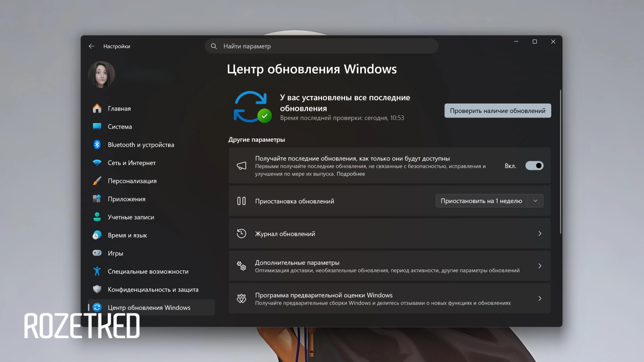Screen dimensions: 644x362
Task: Open Дополнительные параметры chevron
Action: click(x=540, y=266)
